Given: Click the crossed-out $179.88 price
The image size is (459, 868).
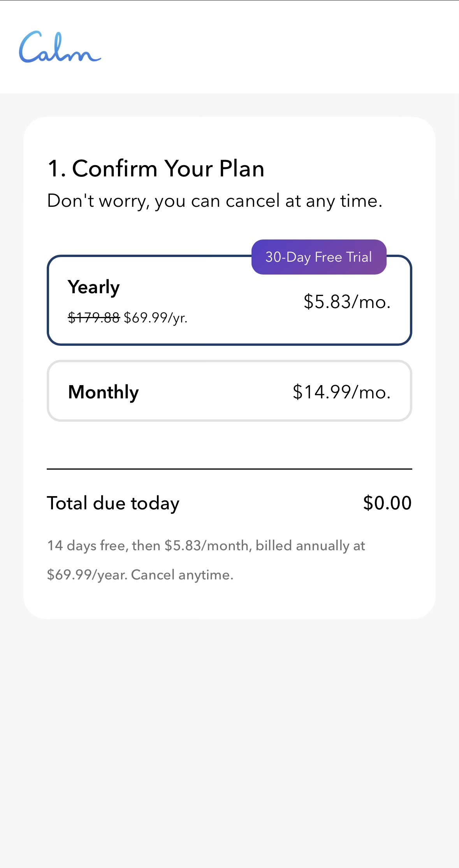Looking at the screenshot, I should 94,318.
